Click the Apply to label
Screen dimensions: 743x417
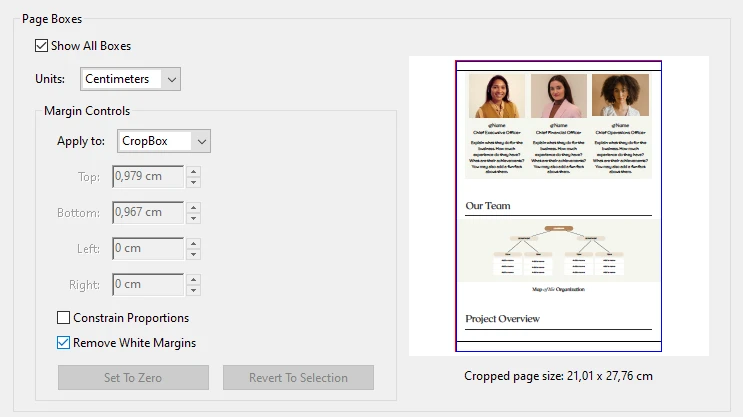[x=81, y=141]
